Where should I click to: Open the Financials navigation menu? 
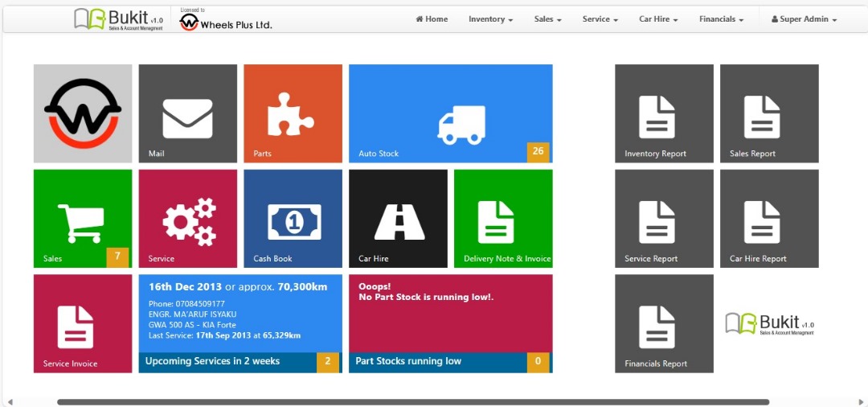click(721, 19)
